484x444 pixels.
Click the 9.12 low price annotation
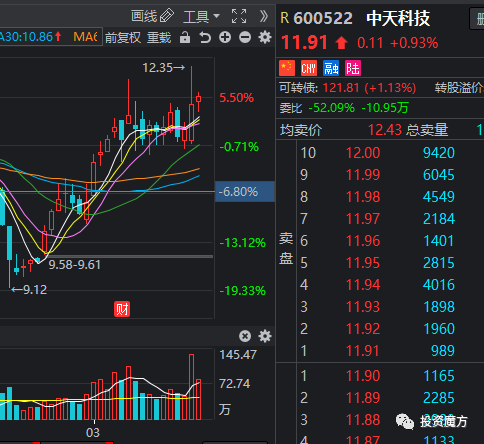pyautogui.click(x=29, y=290)
